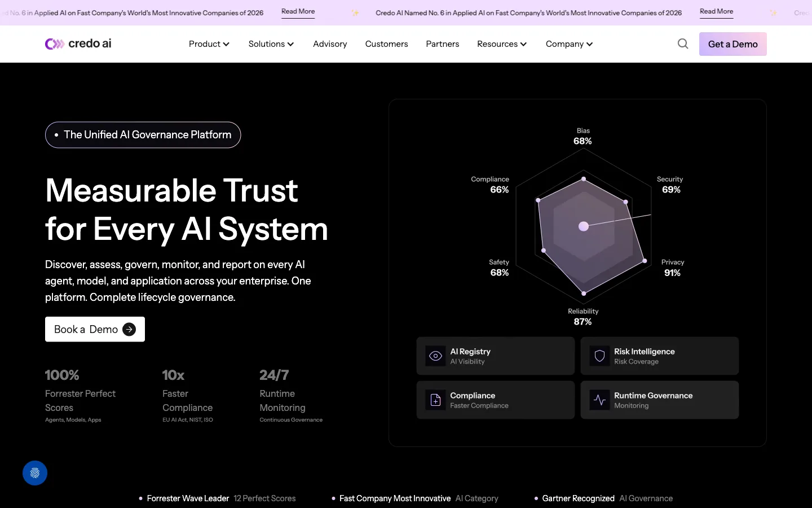
Task: Open the Faster Compliance card
Action: click(495, 400)
